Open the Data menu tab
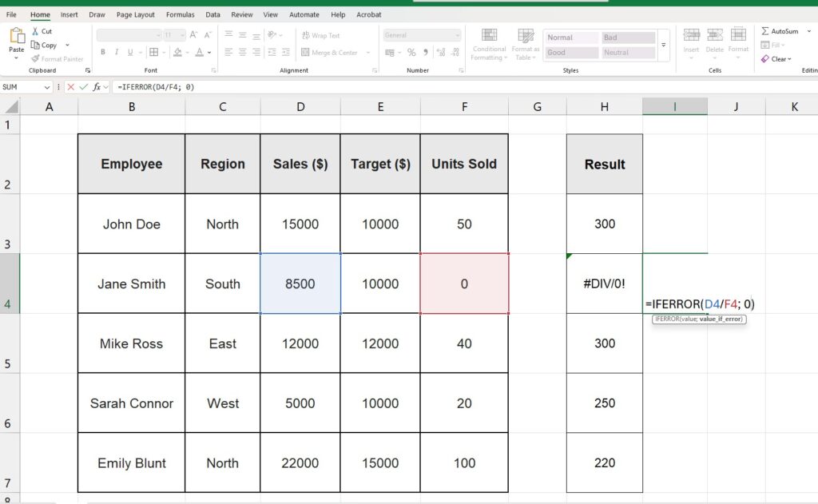This screenshot has width=818, height=504. point(212,14)
